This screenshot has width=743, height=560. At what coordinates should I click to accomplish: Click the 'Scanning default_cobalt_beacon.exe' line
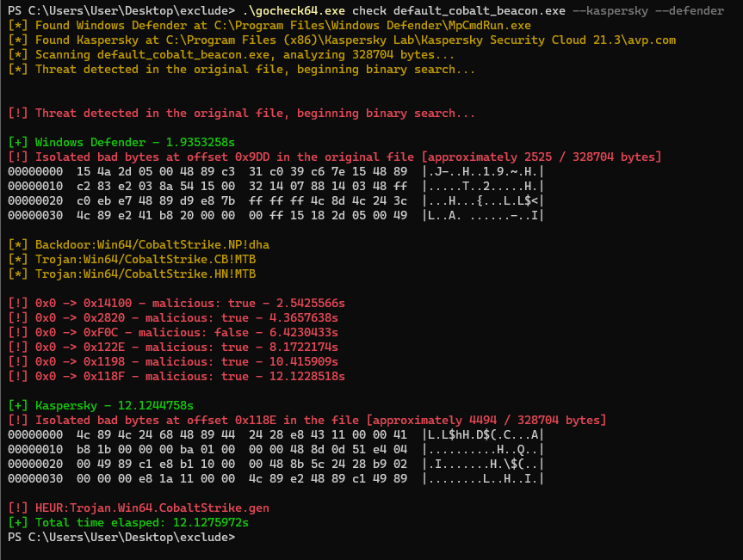point(231,55)
